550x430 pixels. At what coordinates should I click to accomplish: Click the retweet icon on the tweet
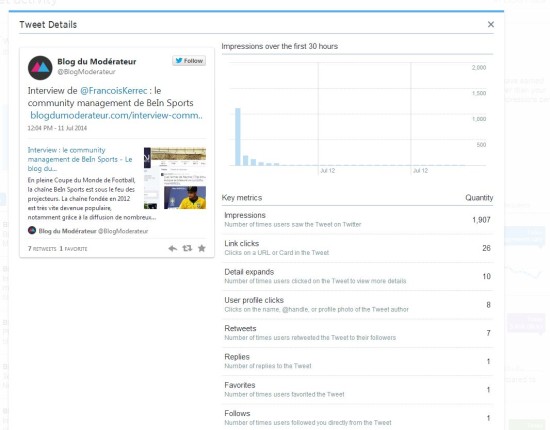coord(187,248)
